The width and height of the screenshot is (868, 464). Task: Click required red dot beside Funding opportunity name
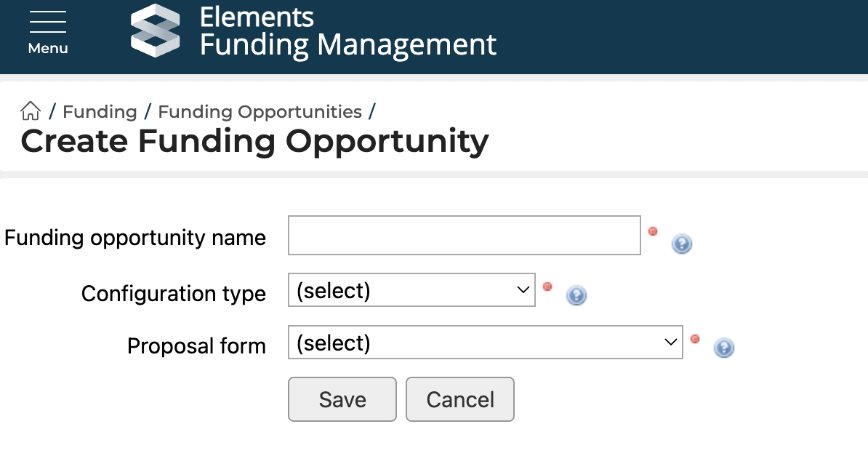tap(653, 231)
